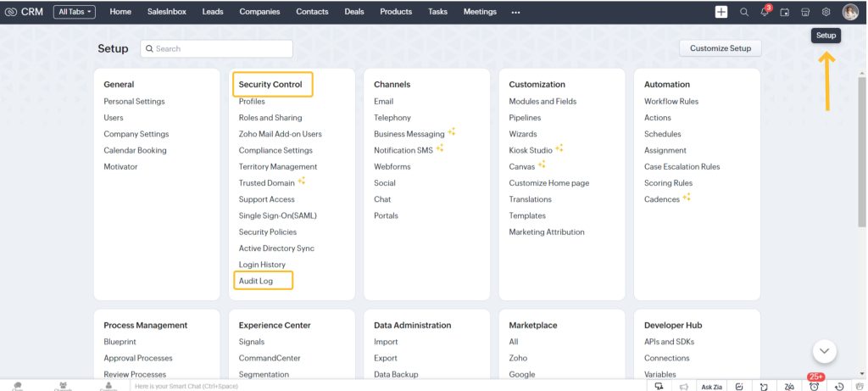Viewport: 868px width, 391px height.
Task: Open Chats in the bottom bar
Action: (18, 386)
